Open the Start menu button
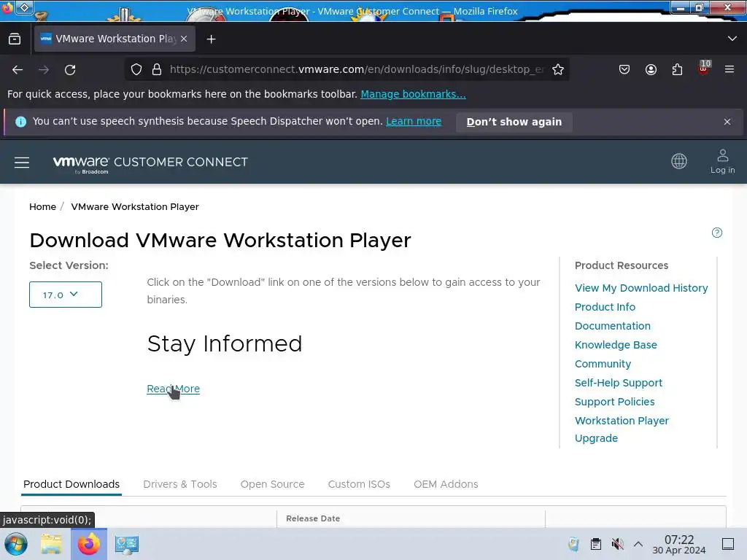 pos(16,544)
